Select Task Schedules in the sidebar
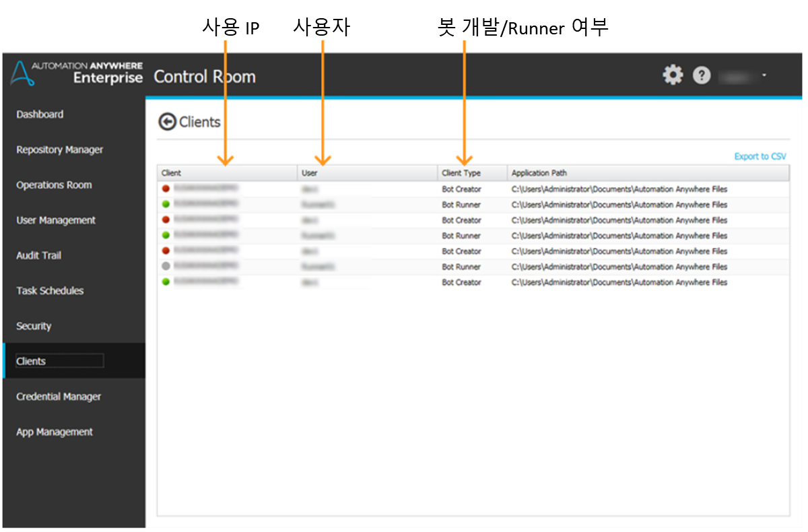Screen dimensions: 808x532 click(50, 291)
